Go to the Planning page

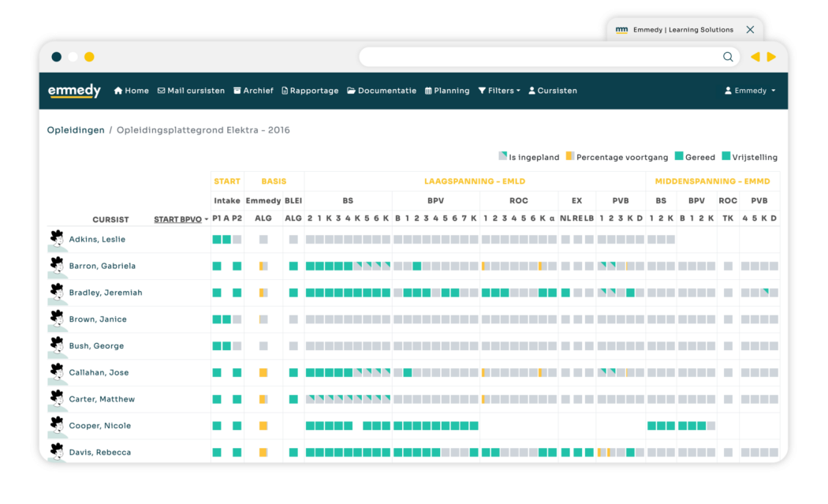(447, 91)
